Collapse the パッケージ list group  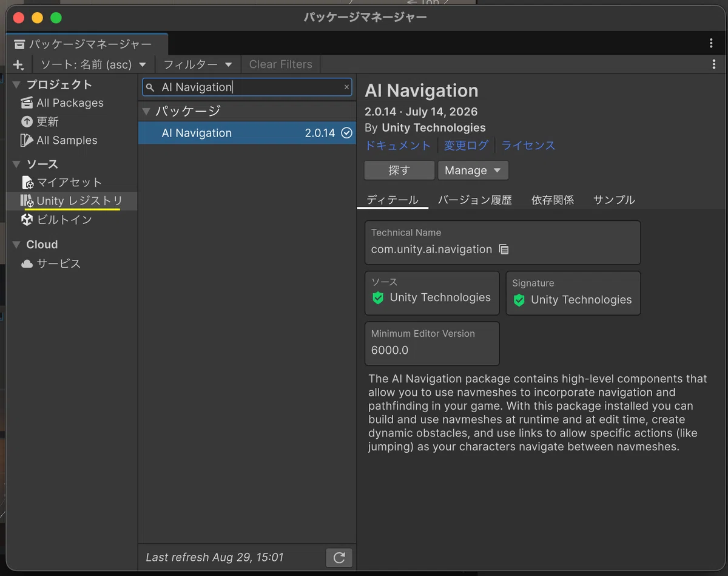146,112
